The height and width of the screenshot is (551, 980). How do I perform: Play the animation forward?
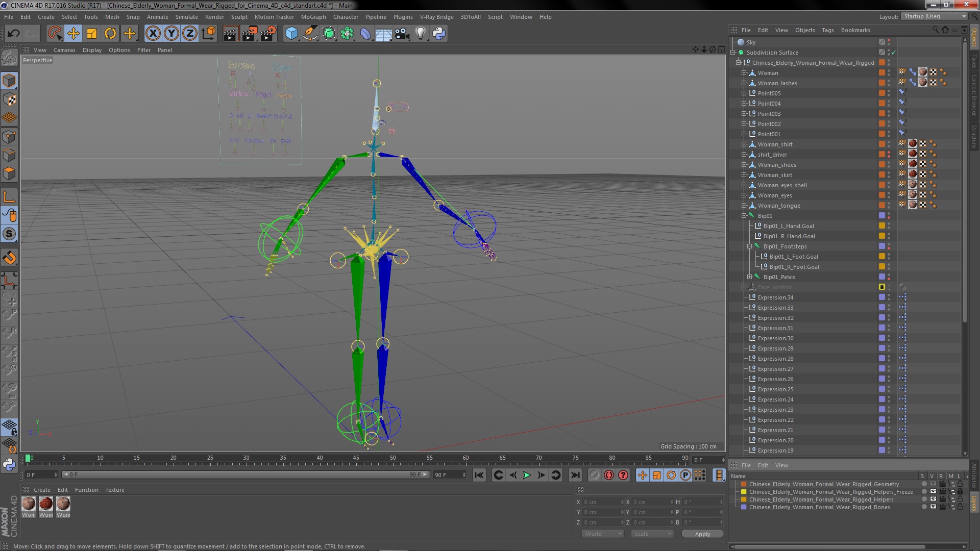[x=527, y=475]
